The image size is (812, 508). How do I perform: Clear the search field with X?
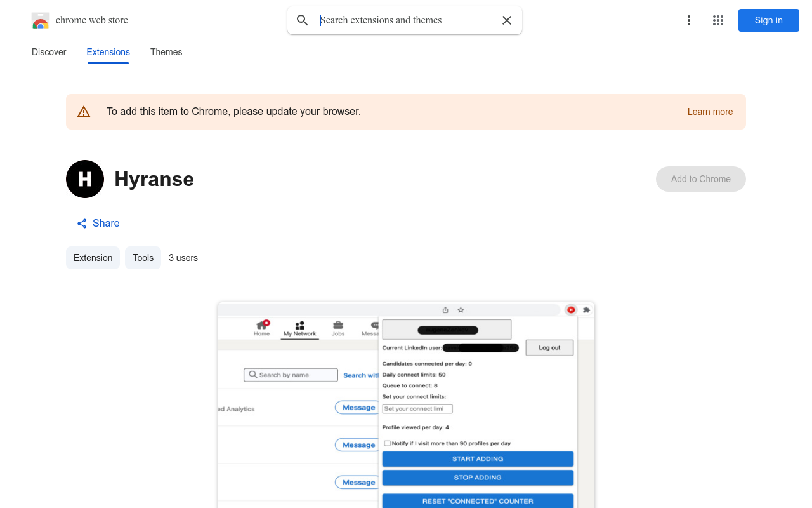pyautogui.click(x=507, y=20)
